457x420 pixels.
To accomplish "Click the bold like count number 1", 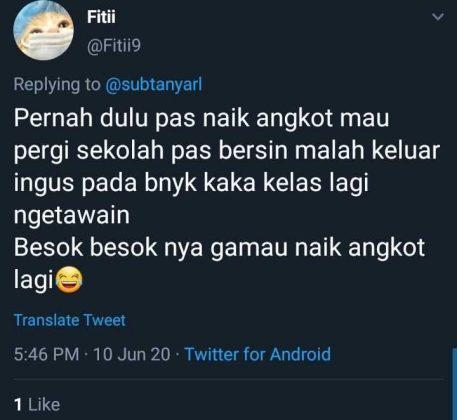I will 18,405.
